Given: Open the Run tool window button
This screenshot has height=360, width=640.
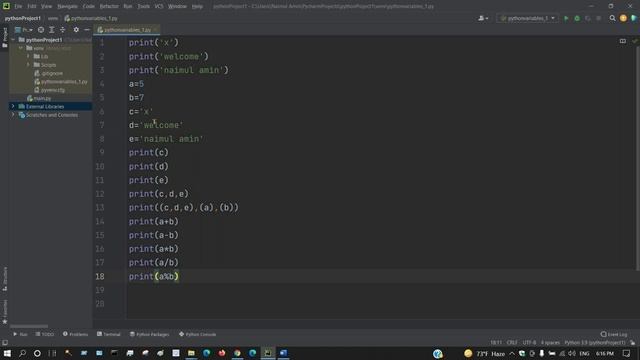Looking at the screenshot, I should 20,334.
